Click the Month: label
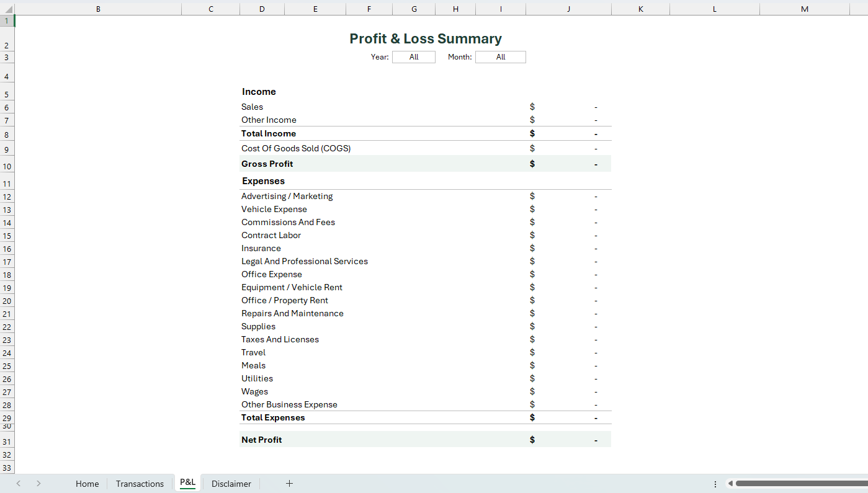 [460, 57]
